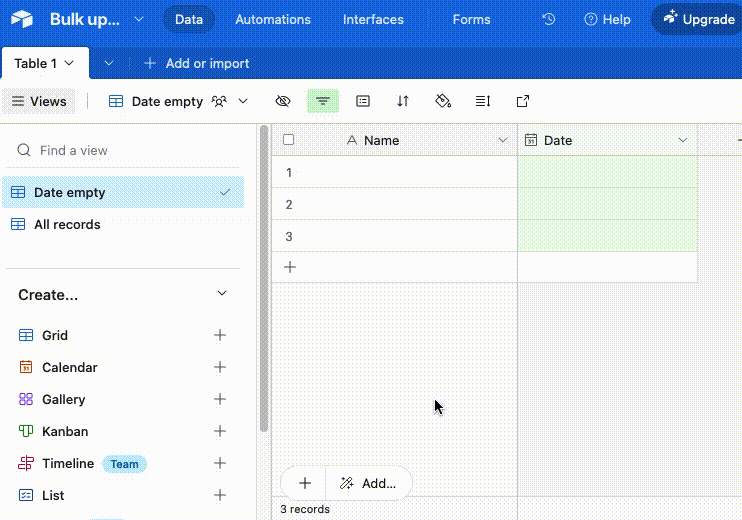This screenshot has height=520, width=742.
Task: Click the Team badge next to Timeline
Action: pyautogui.click(x=124, y=464)
